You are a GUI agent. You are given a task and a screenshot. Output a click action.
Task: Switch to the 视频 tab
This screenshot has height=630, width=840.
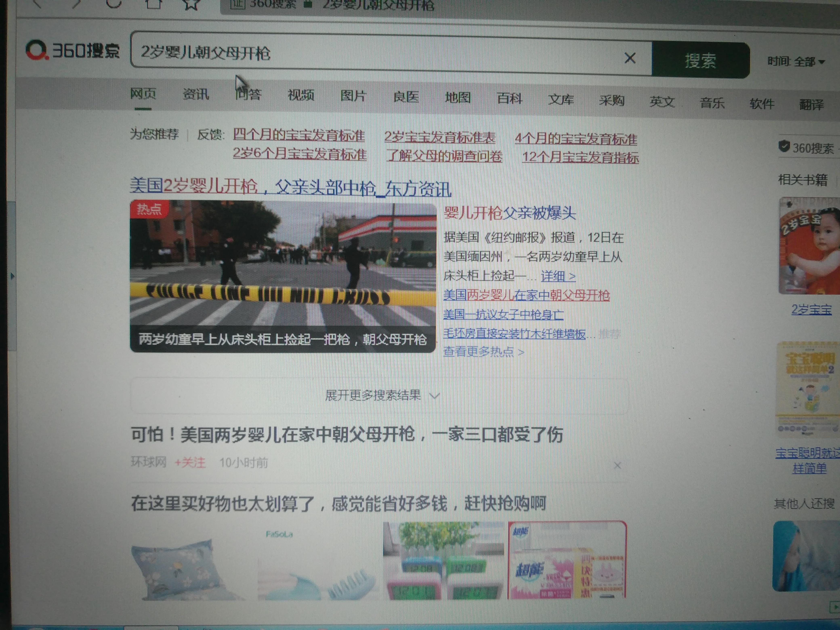(301, 95)
